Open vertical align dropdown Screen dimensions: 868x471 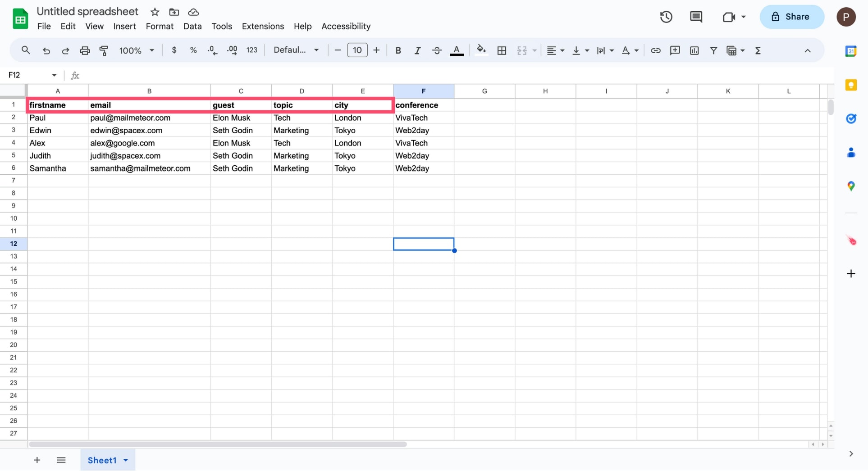point(580,50)
